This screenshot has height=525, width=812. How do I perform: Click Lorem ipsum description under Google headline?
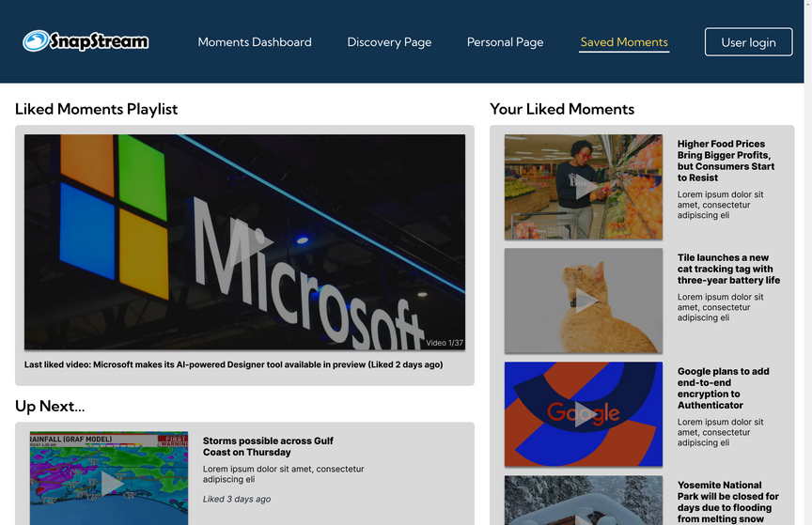coord(720,432)
